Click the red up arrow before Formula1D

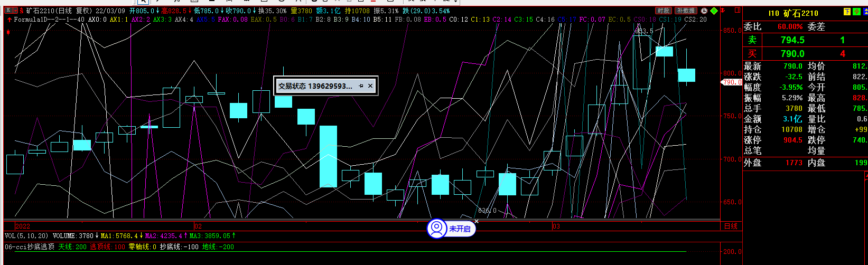pos(10,20)
